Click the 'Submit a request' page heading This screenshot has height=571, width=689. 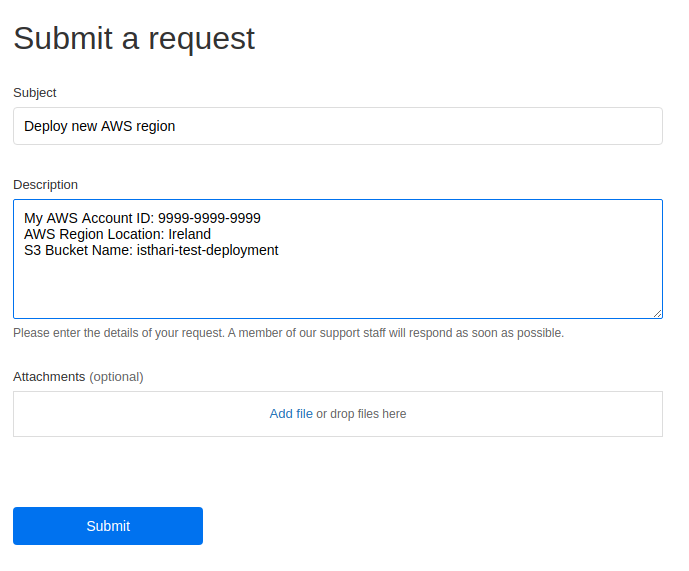pos(134,38)
